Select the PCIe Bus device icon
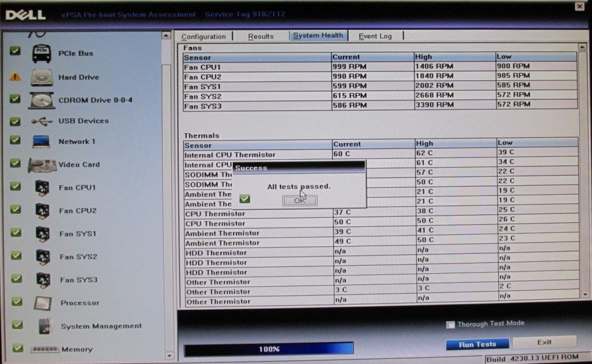The width and height of the screenshot is (592, 364). (42, 53)
